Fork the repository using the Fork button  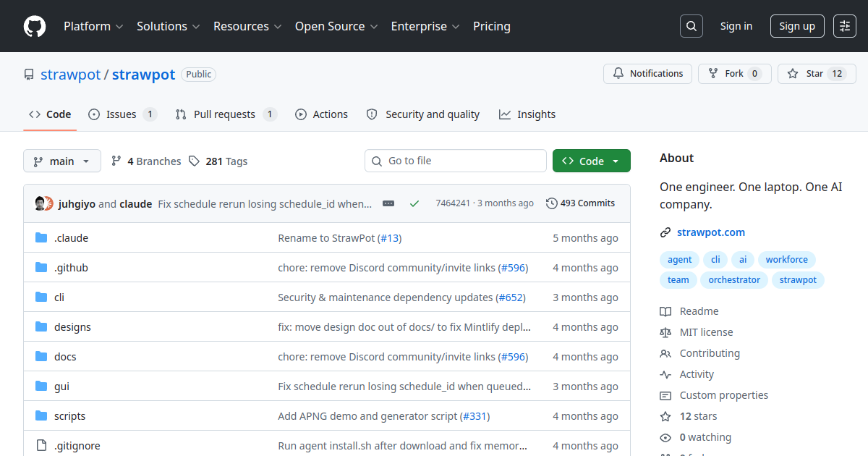click(x=734, y=74)
